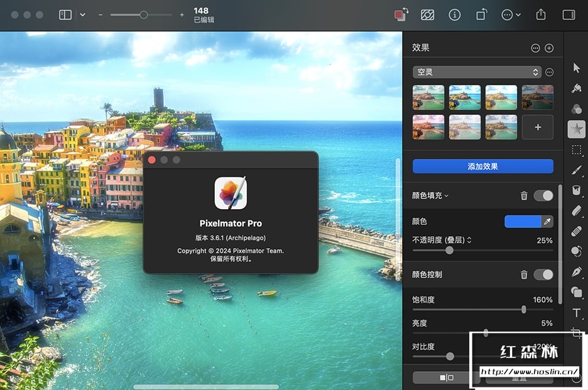Click the 5% 亮度 value
588x390 pixels.
[547, 323]
